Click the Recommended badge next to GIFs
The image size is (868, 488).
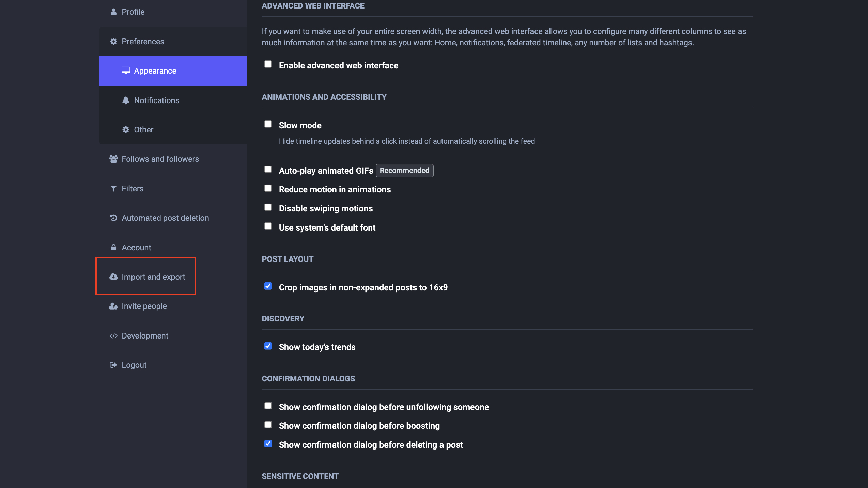(x=404, y=171)
